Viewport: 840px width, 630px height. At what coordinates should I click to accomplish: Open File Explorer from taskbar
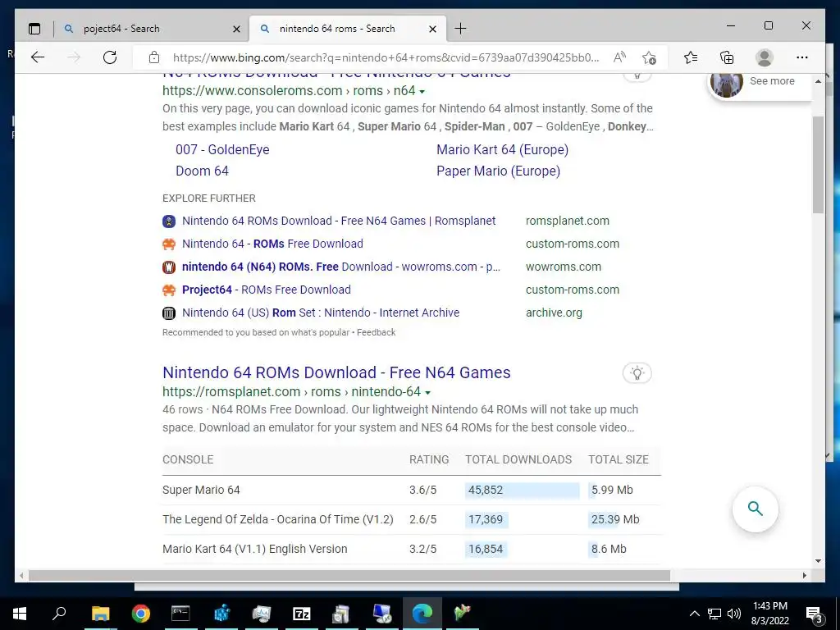(x=100, y=614)
